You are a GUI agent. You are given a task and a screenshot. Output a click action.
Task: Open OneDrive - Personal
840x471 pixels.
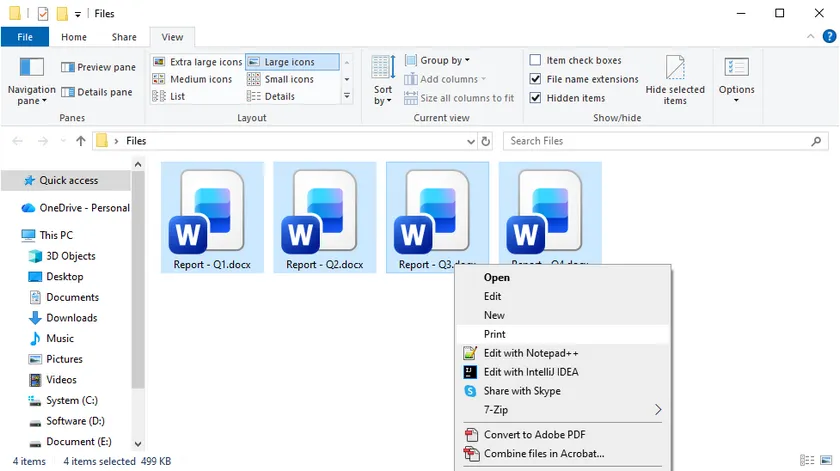point(76,208)
